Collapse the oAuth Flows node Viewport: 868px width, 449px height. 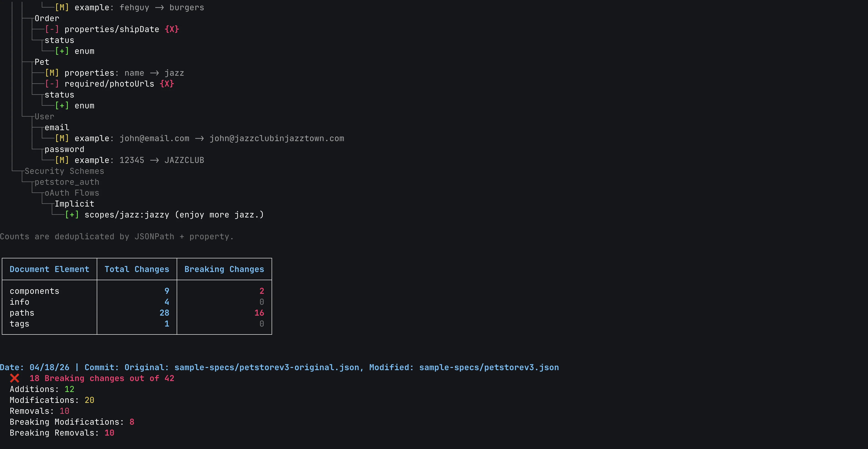[x=72, y=193]
